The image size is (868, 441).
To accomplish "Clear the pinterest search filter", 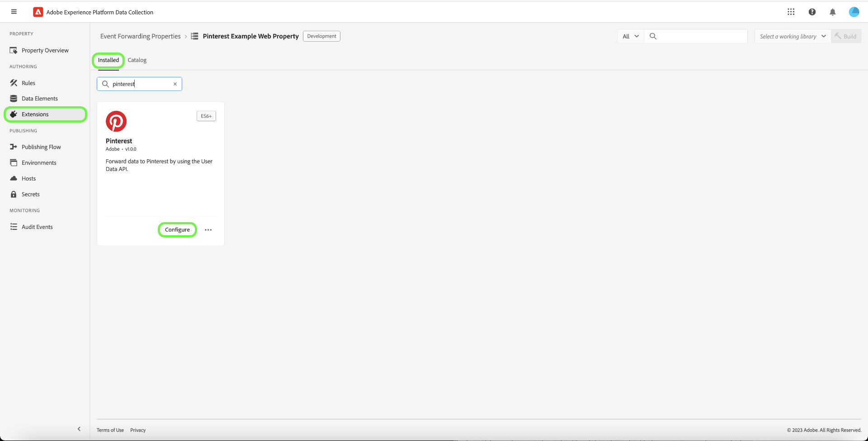I will (175, 84).
